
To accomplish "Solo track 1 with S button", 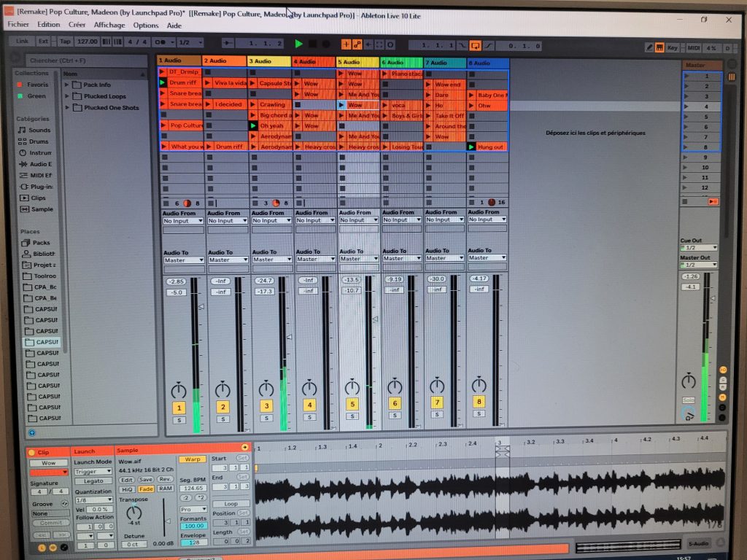I will tap(179, 420).
